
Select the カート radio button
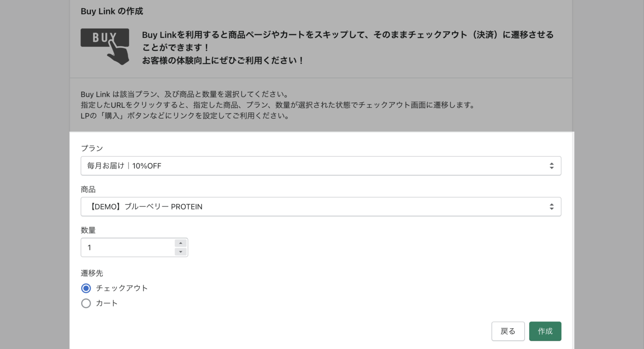[x=86, y=303]
